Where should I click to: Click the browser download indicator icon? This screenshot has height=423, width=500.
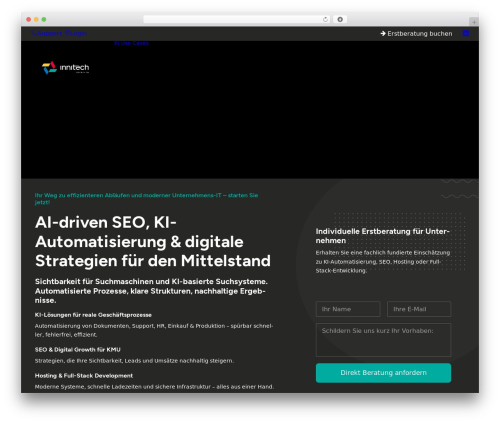tap(340, 19)
